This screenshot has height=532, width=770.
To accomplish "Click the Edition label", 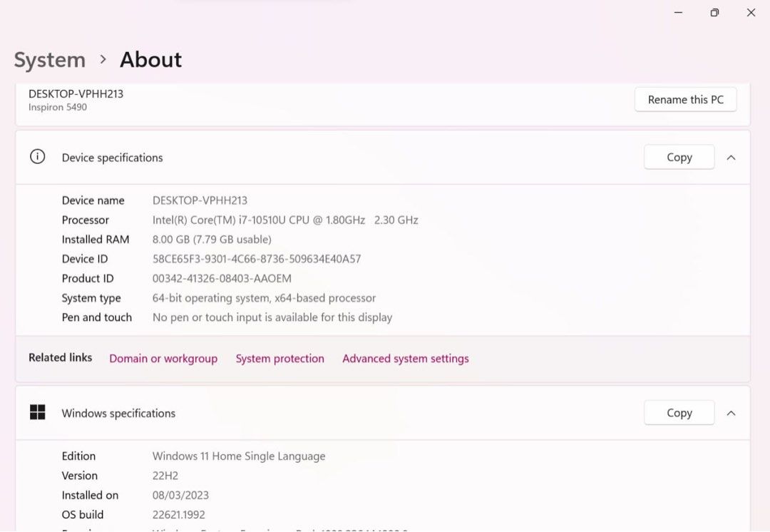I will click(78, 456).
